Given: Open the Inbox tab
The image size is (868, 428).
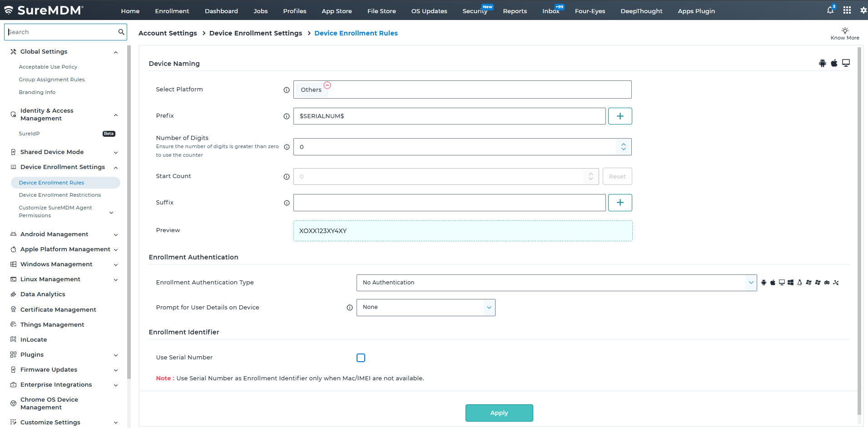Looking at the screenshot, I should pyautogui.click(x=551, y=11).
